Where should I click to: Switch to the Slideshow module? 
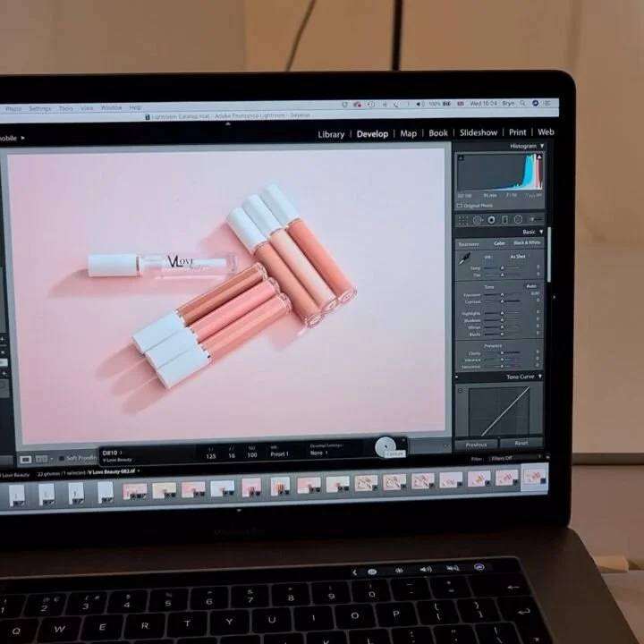[x=479, y=132]
